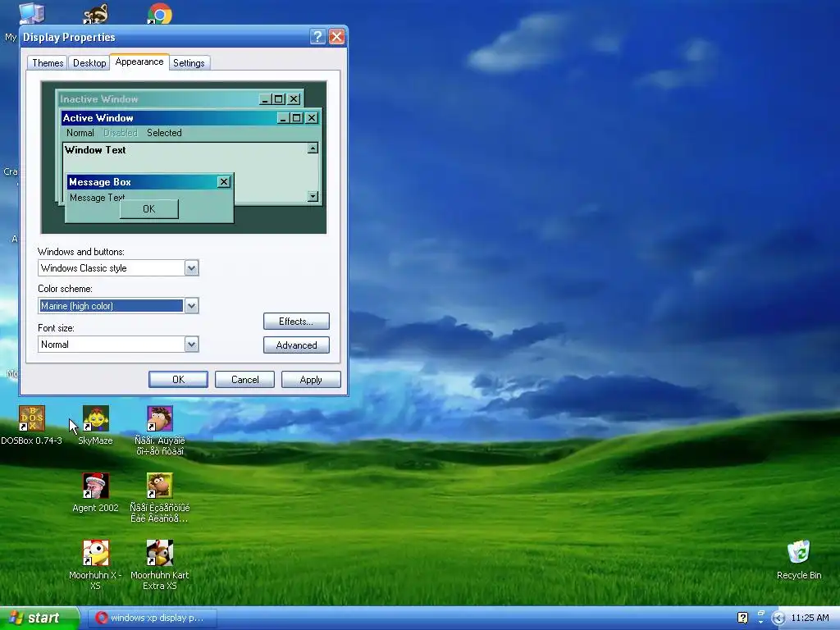Click the preview scrollbar up arrow
This screenshot has width=840, height=630.
coord(313,148)
